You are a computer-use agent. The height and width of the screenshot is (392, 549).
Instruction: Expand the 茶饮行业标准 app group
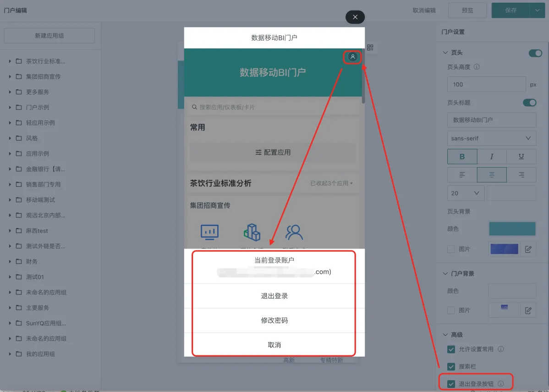10,61
